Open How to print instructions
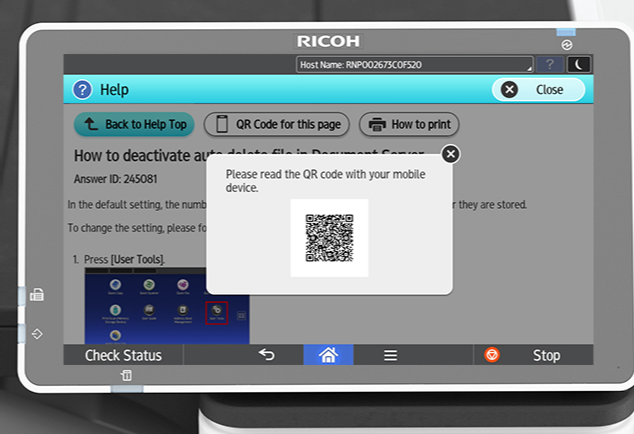Viewport: 634px width, 434px height. click(x=409, y=124)
